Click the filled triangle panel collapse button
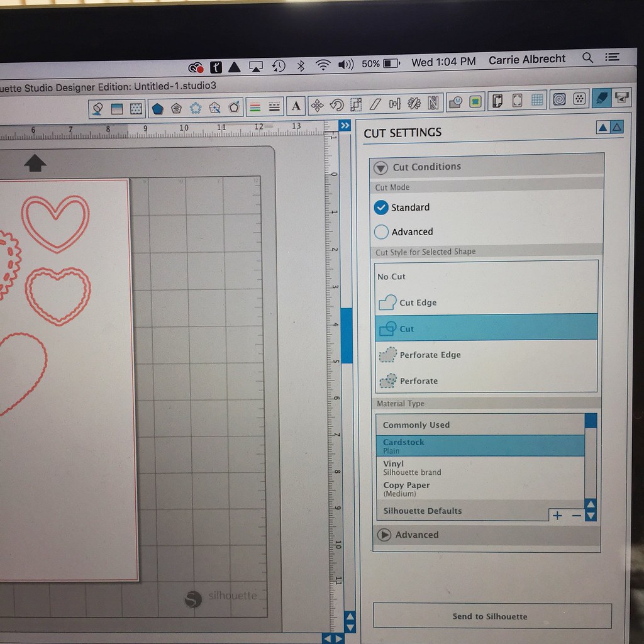 (602, 127)
